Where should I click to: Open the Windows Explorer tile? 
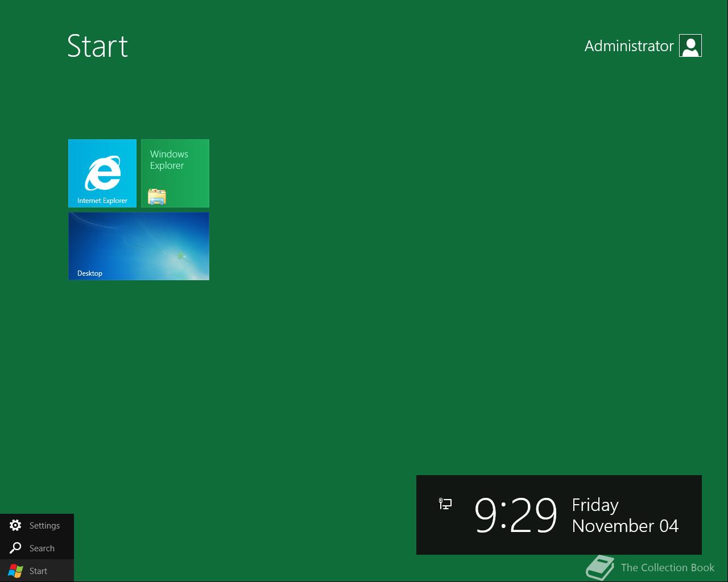pyautogui.click(x=175, y=173)
